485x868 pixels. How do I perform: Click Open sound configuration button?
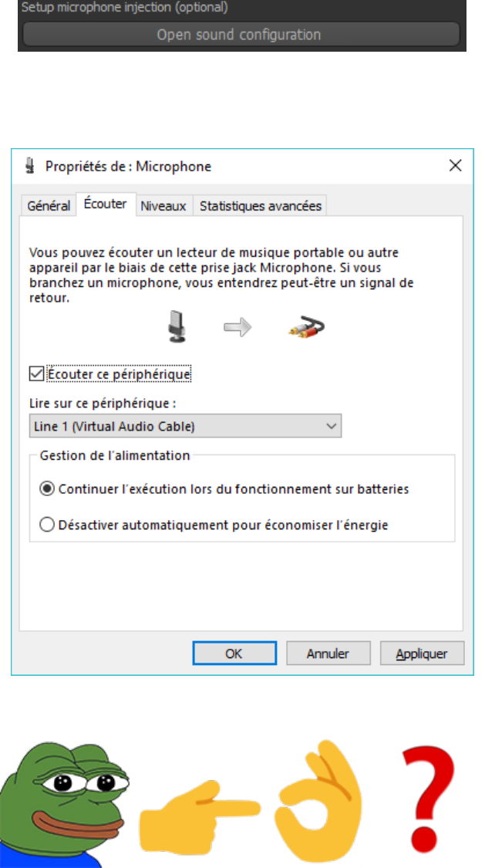click(x=239, y=35)
